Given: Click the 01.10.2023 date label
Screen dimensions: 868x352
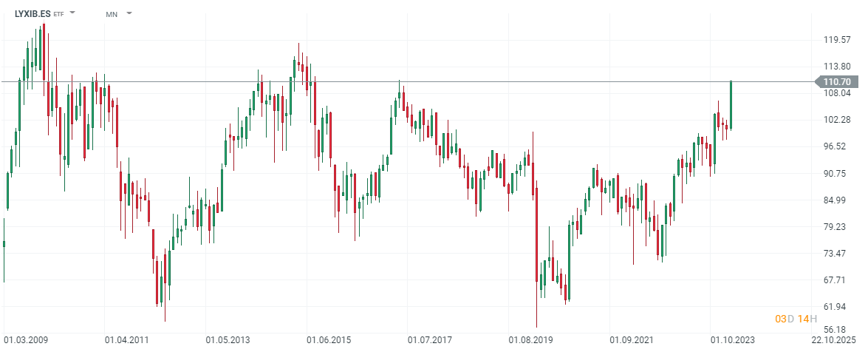Looking at the screenshot, I should pos(731,340).
